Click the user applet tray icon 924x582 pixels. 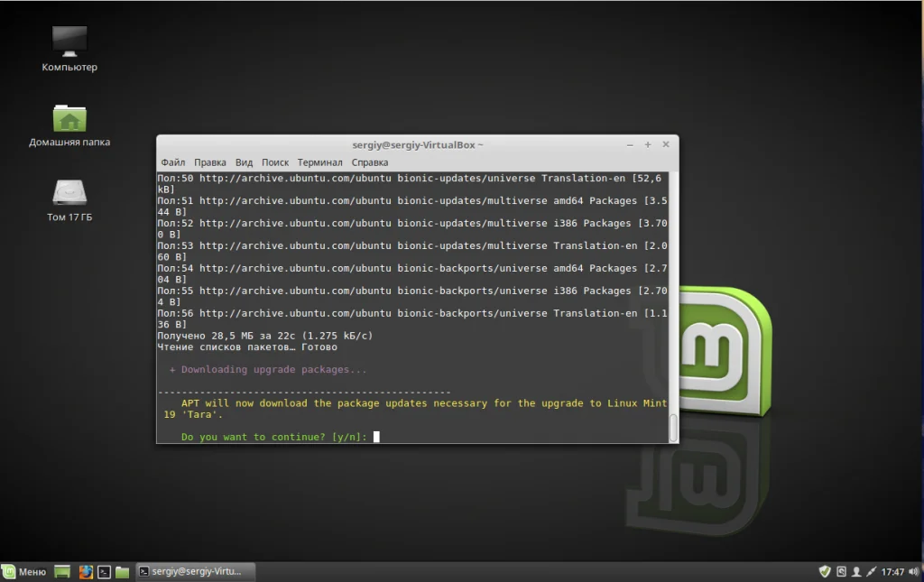[x=856, y=571]
